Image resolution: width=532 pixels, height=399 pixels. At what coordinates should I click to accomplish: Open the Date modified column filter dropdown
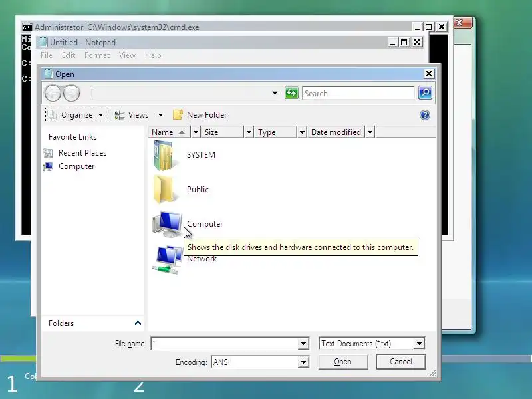(370, 132)
